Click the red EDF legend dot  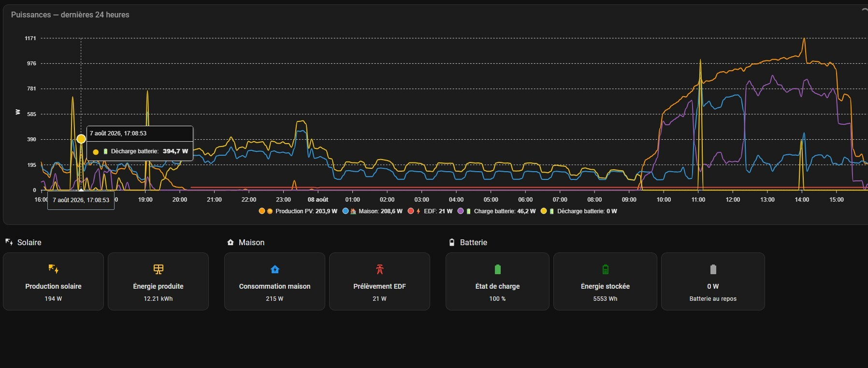[x=411, y=211]
